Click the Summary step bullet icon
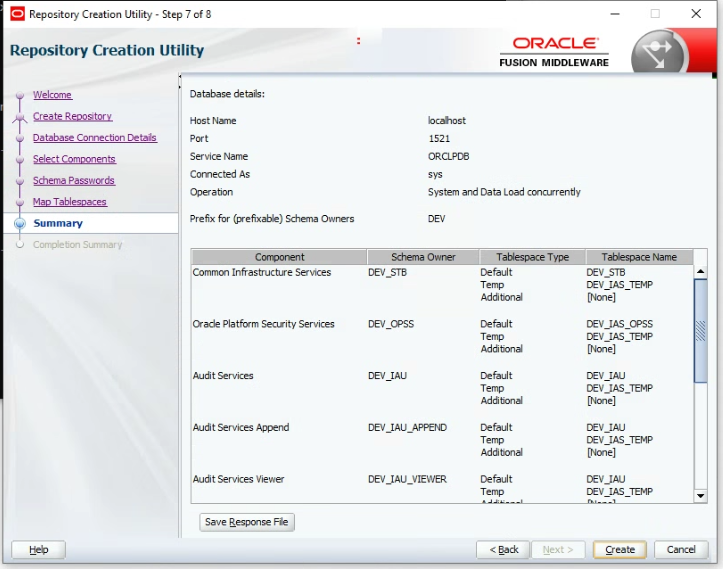The image size is (723, 569). tap(20, 224)
